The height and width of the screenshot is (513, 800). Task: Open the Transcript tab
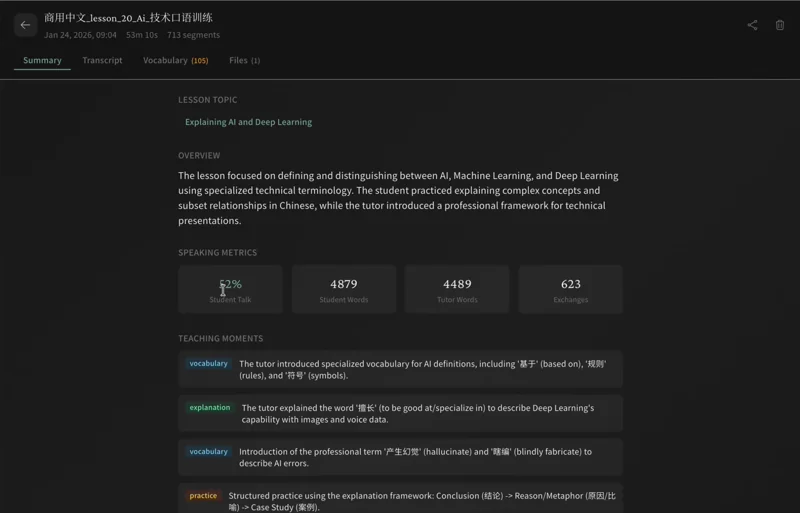pos(102,60)
